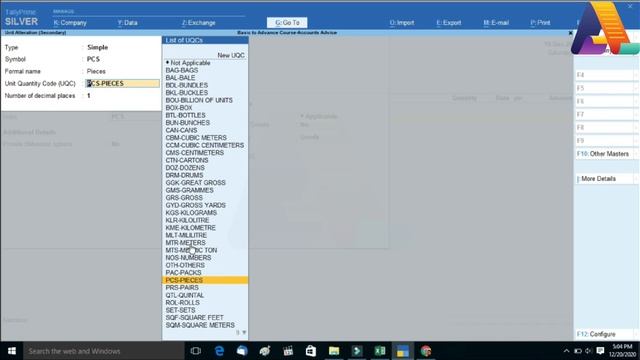This screenshot has width=640, height=360.
Task: Switch to the TallyPrime taskbar icon
Action: click(402, 351)
